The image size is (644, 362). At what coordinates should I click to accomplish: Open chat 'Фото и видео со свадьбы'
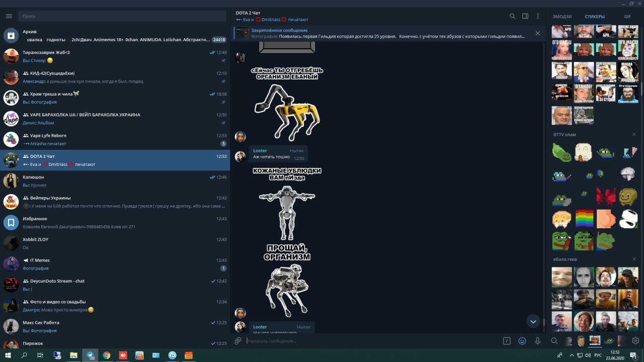[115, 306]
